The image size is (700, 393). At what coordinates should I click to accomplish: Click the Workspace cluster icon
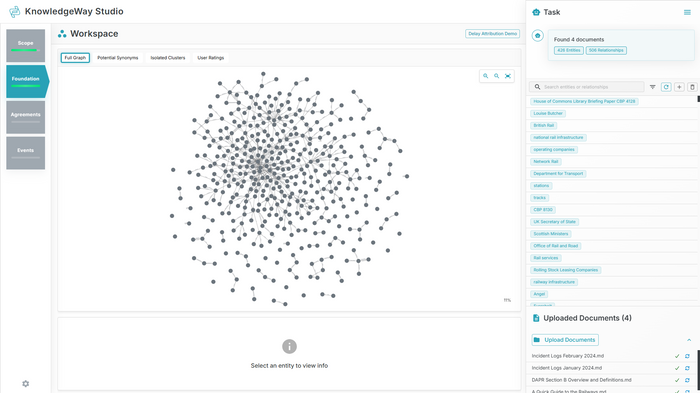click(x=62, y=34)
